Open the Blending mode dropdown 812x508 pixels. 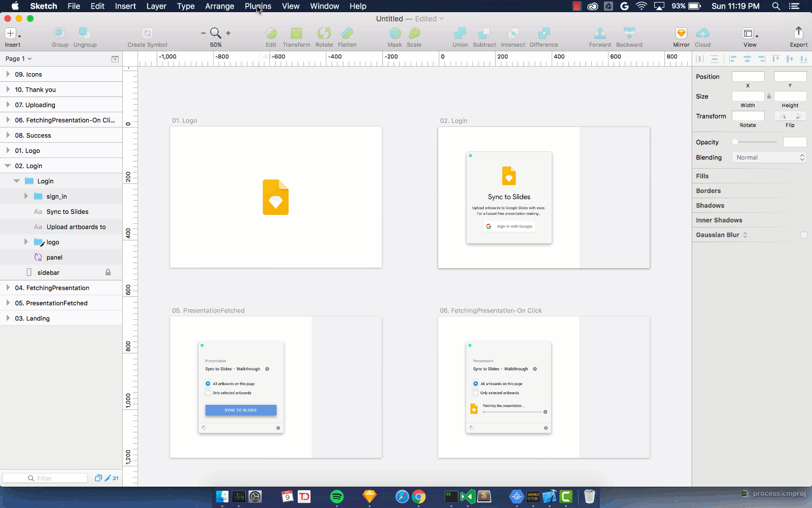point(769,157)
